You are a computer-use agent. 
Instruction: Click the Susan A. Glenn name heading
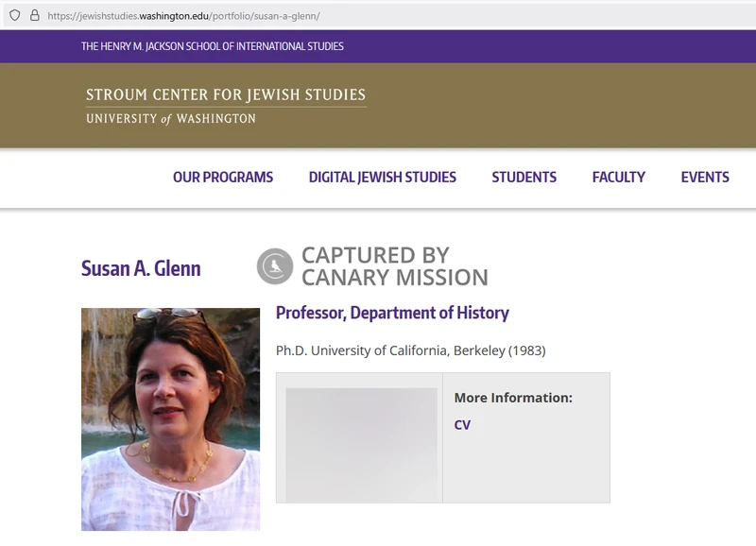141,268
